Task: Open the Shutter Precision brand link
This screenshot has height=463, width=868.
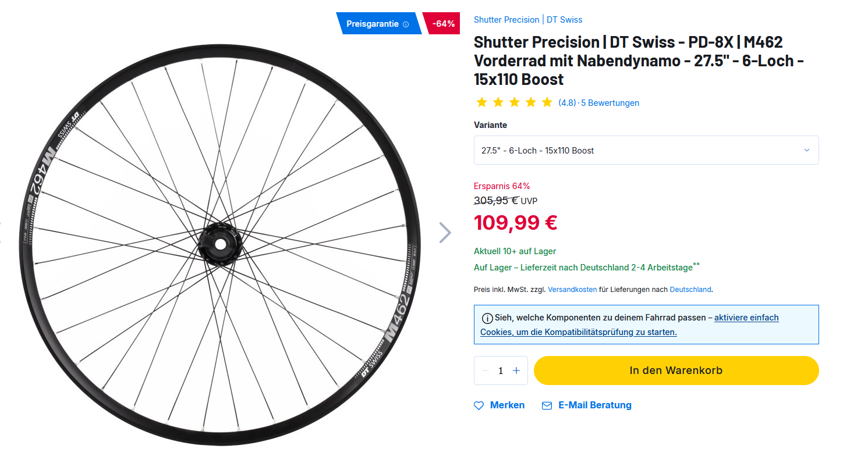Action: [506, 20]
